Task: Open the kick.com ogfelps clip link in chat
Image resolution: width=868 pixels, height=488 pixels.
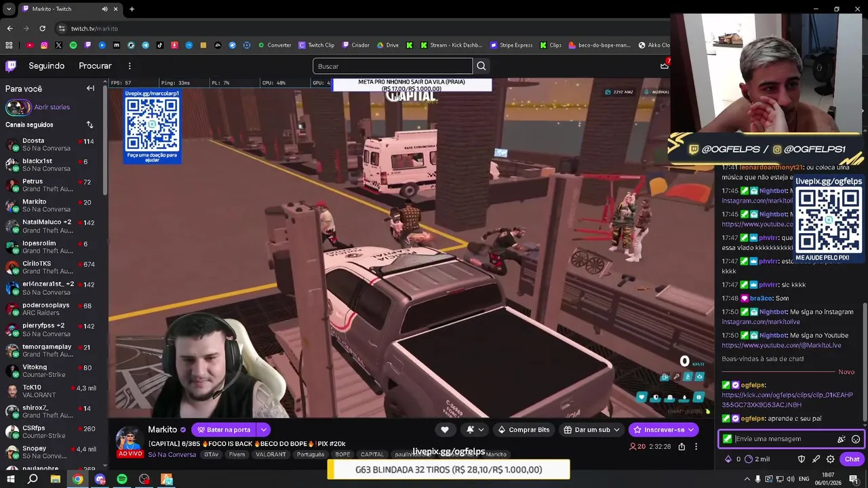Action: tap(787, 400)
